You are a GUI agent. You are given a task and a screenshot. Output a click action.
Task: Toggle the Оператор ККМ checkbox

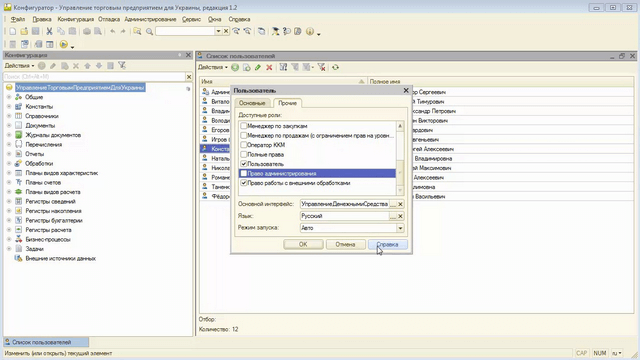point(244,145)
